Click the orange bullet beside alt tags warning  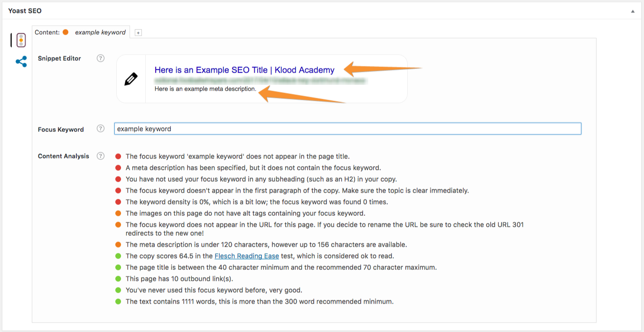[x=118, y=213]
